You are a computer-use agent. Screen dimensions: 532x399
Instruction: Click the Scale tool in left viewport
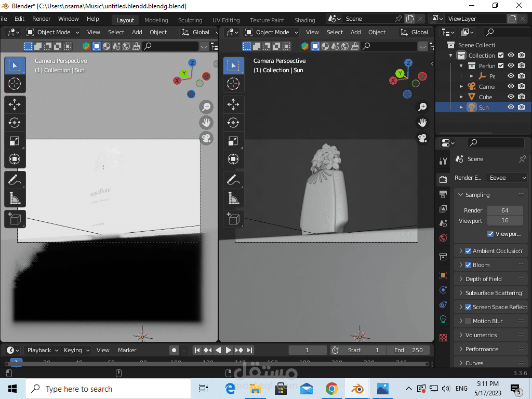click(x=15, y=141)
